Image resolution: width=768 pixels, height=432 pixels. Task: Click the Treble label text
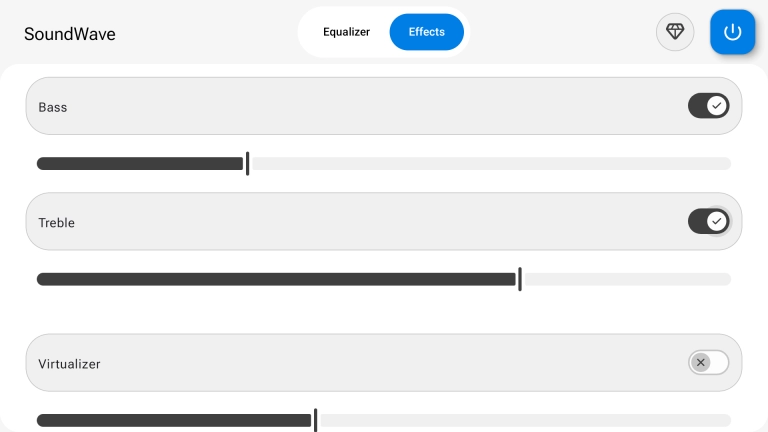coord(57,222)
